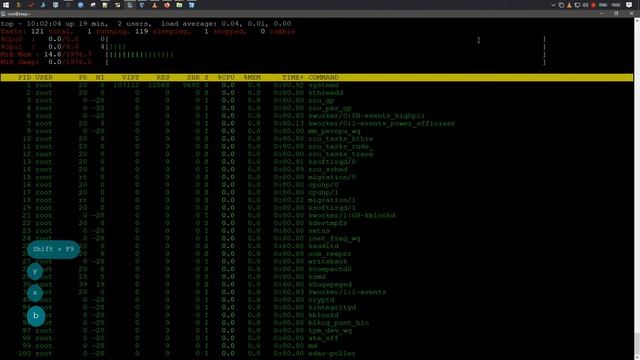Select the kblockd process row

[x=317, y=315]
